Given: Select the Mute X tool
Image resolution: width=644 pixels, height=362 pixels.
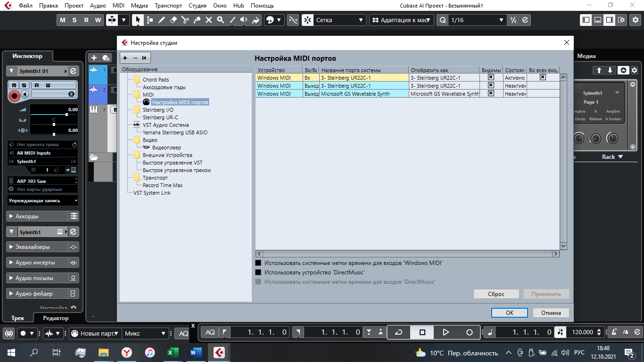Looking at the screenshot, I should click(x=208, y=20).
